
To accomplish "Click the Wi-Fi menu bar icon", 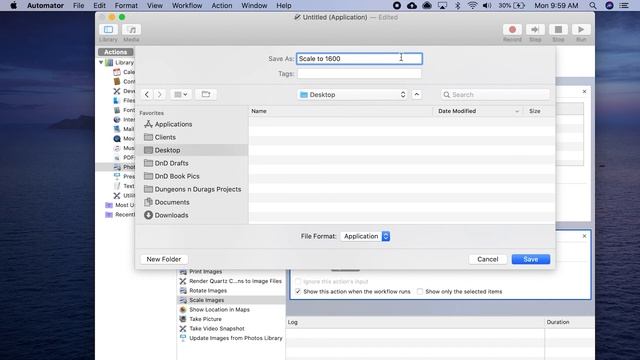I will [x=472, y=6].
